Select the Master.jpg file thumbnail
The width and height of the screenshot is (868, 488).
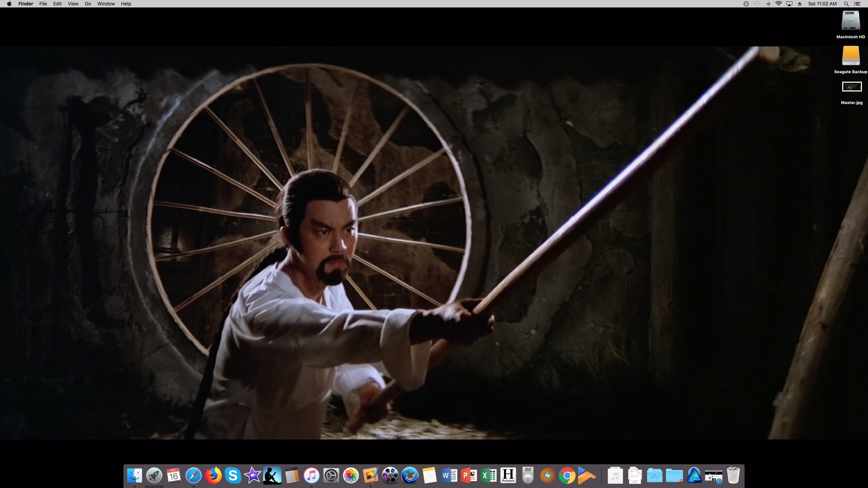[852, 87]
